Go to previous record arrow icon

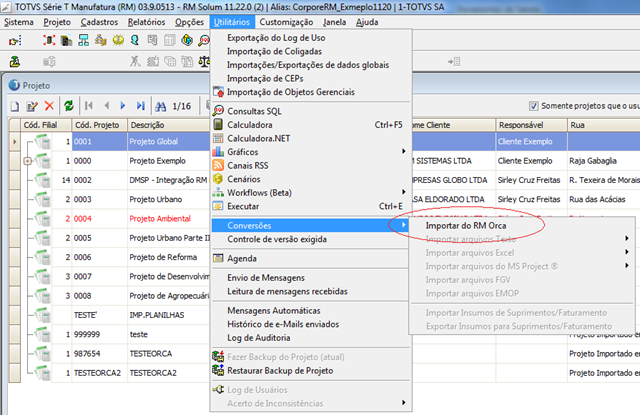pyautogui.click(x=107, y=106)
